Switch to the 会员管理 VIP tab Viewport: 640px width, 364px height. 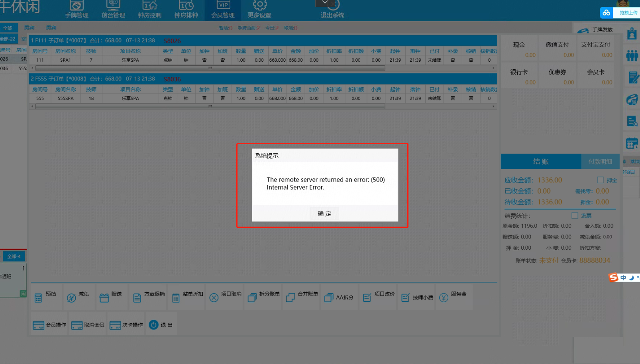point(223,10)
